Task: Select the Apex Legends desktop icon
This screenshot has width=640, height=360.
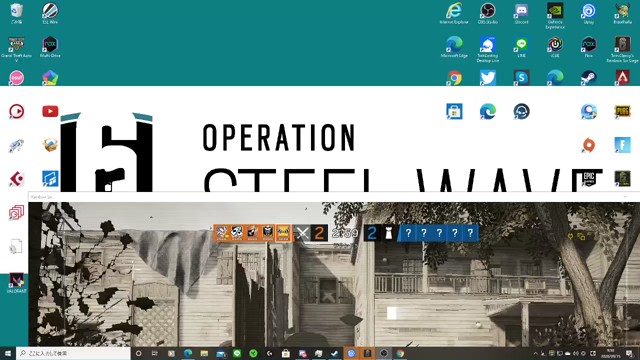Action: 622,78
